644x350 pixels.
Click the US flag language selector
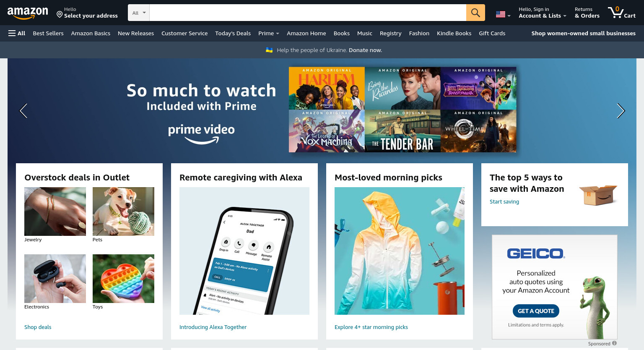503,14
